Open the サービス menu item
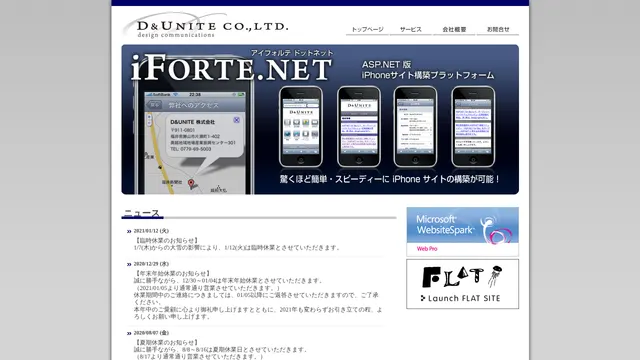640x360 pixels. tap(411, 29)
